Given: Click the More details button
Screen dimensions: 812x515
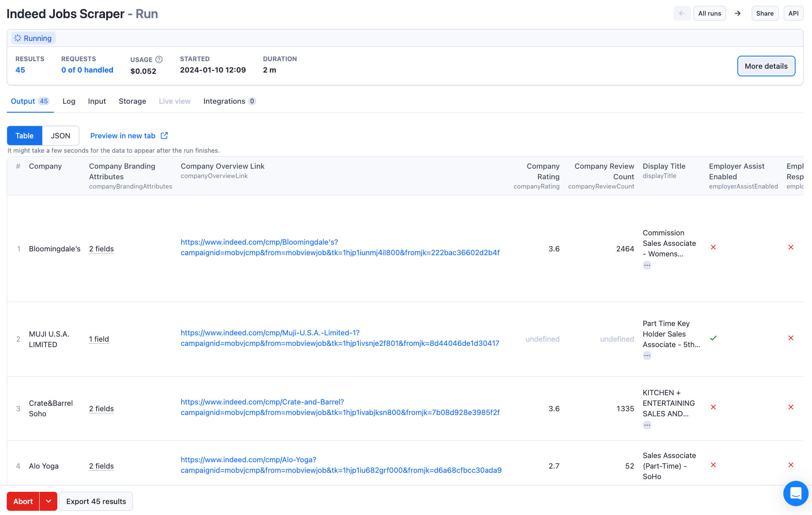Looking at the screenshot, I should (766, 66).
